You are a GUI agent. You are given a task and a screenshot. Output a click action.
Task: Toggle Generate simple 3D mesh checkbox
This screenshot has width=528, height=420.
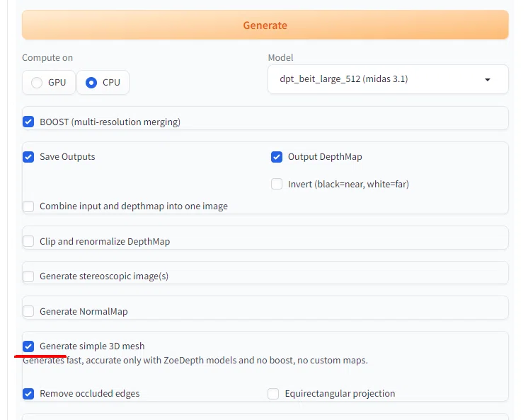(x=28, y=346)
